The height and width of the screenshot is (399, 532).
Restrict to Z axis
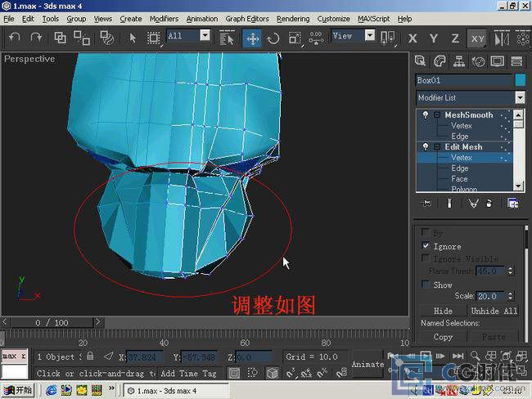click(x=455, y=38)
